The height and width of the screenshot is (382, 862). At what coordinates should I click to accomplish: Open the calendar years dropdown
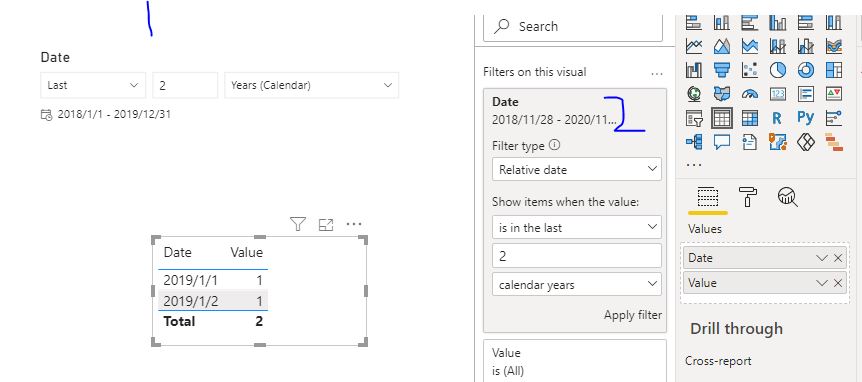[x=577, y=284]
